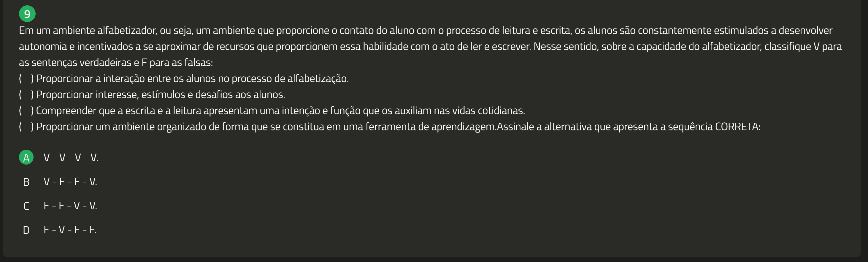Viewport: 868px width, 262px height.
Task: Choose the letter B answer option
Action: point(26,182)
